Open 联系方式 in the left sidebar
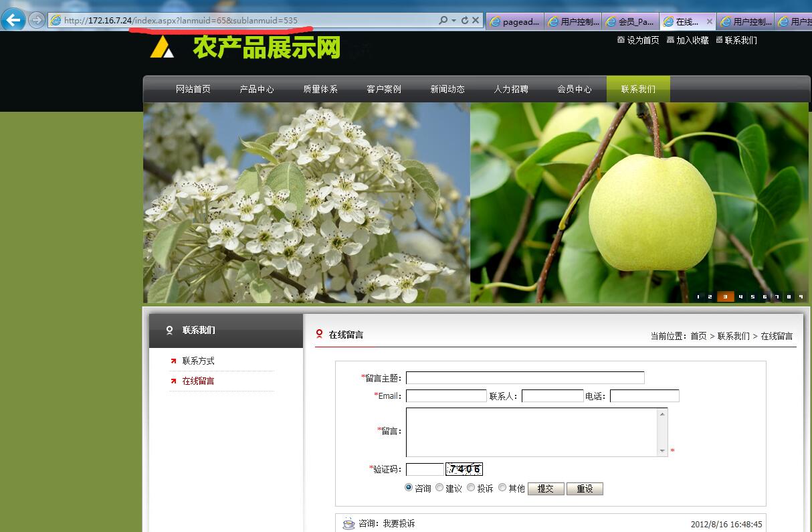Viewport: 812px width, 532px height. [199, 361]
